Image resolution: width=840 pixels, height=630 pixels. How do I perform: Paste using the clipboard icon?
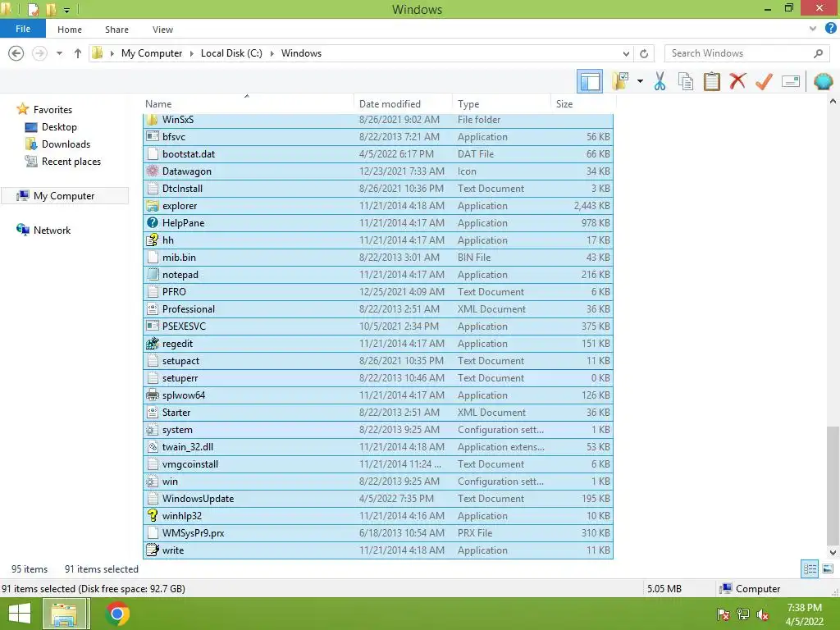711,81
